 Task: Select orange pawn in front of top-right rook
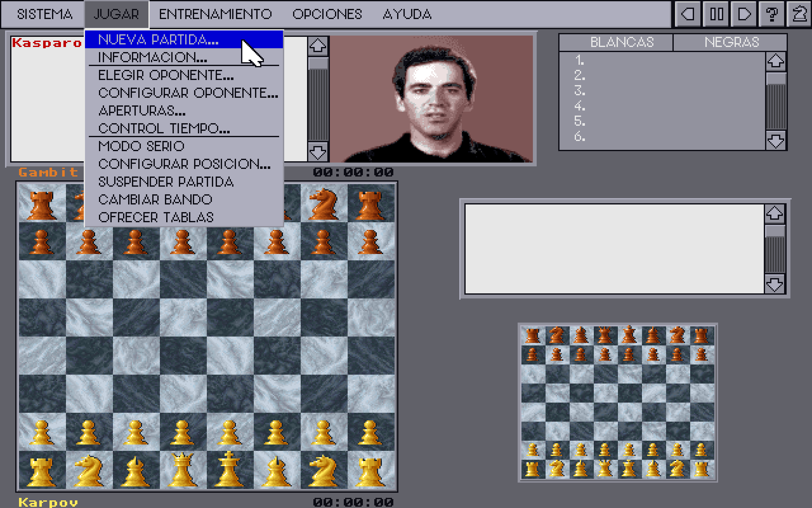(x=370, y=242)
